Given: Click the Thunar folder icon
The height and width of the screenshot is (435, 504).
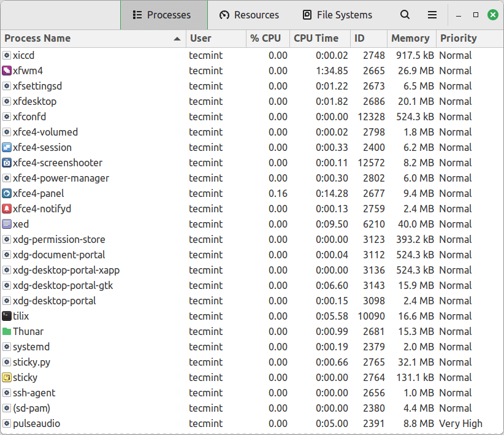Looking at the screenshot, I should (x=7, y=331).
